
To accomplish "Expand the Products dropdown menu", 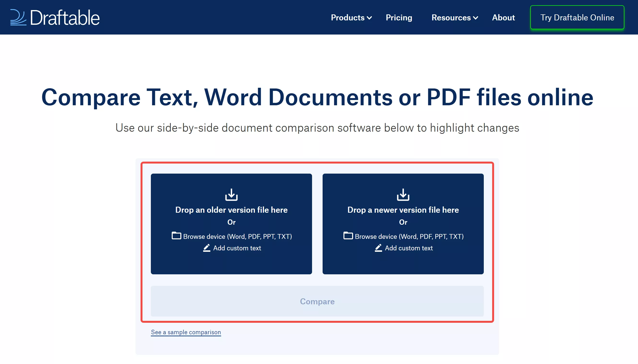I will pos(348,18).
